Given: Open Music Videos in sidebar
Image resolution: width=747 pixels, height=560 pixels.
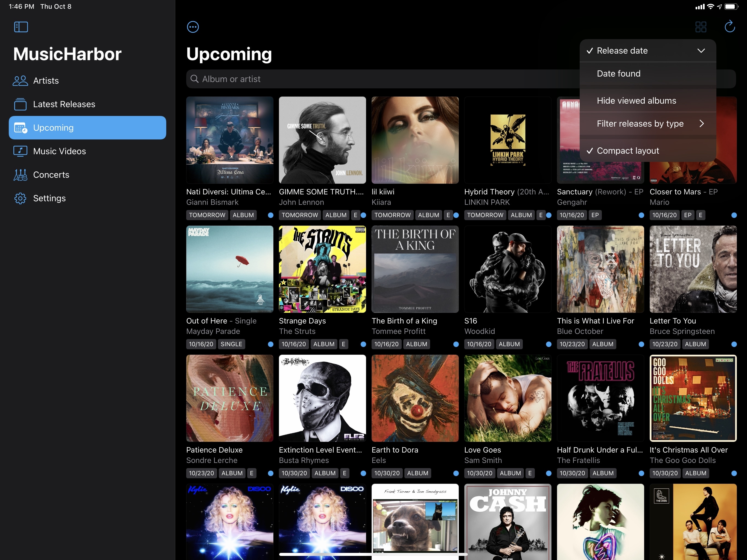Looking at the screenshot, I should [x=87, y=151].
